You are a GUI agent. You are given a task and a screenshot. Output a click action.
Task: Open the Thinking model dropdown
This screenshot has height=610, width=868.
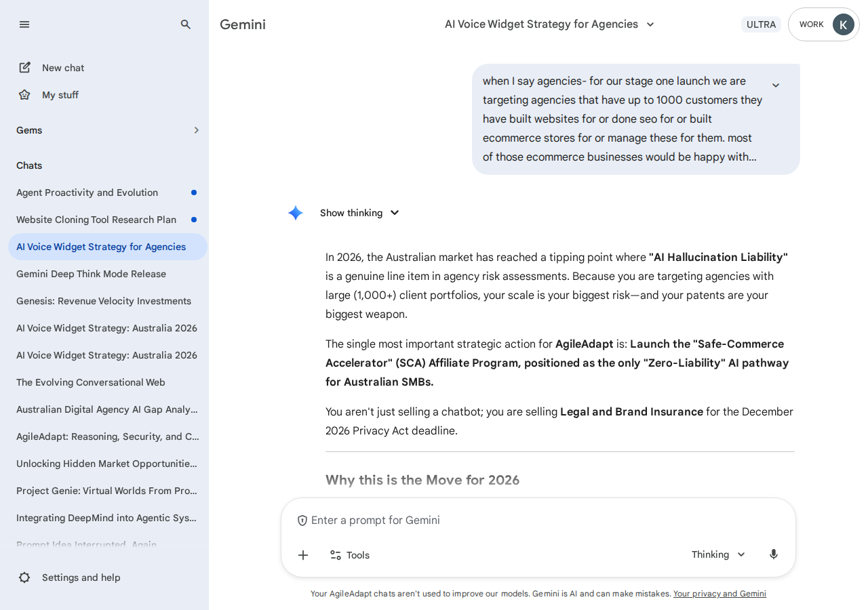(718, 554)
